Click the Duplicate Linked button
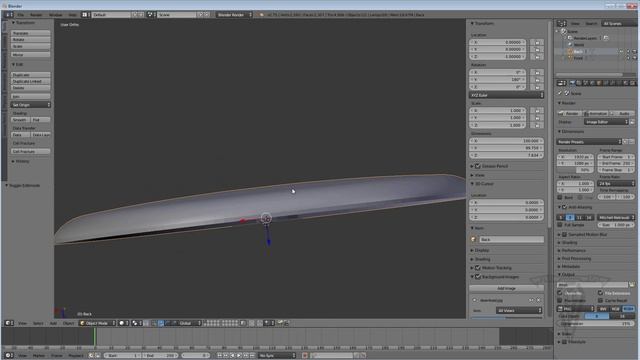This screenshot has height=360, width=640. pyautogui.click(x=31, y=81)
